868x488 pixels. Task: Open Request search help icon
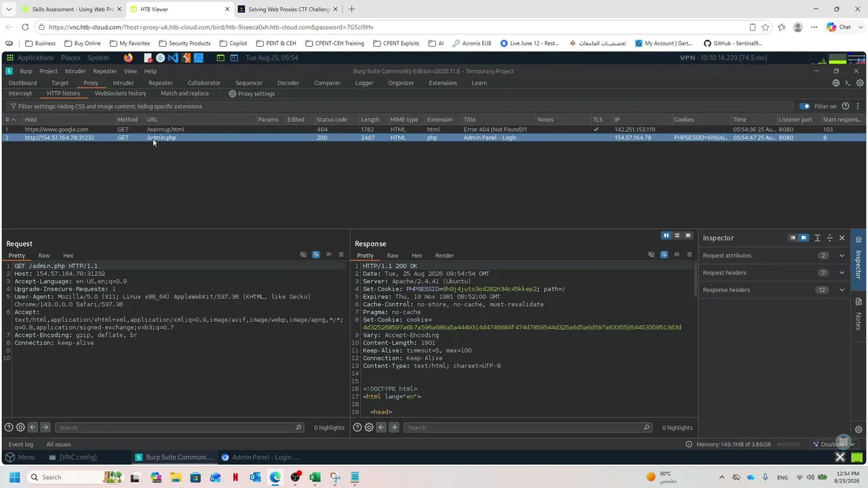pos(9,428)
